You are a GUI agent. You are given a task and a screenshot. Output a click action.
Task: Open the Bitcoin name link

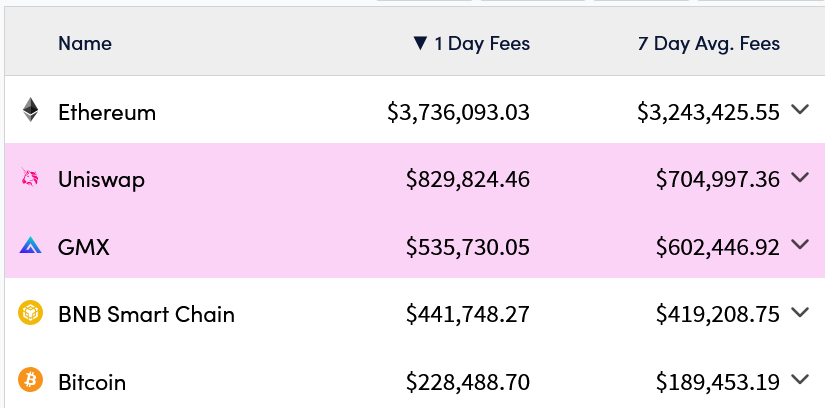tap(92, 382)
